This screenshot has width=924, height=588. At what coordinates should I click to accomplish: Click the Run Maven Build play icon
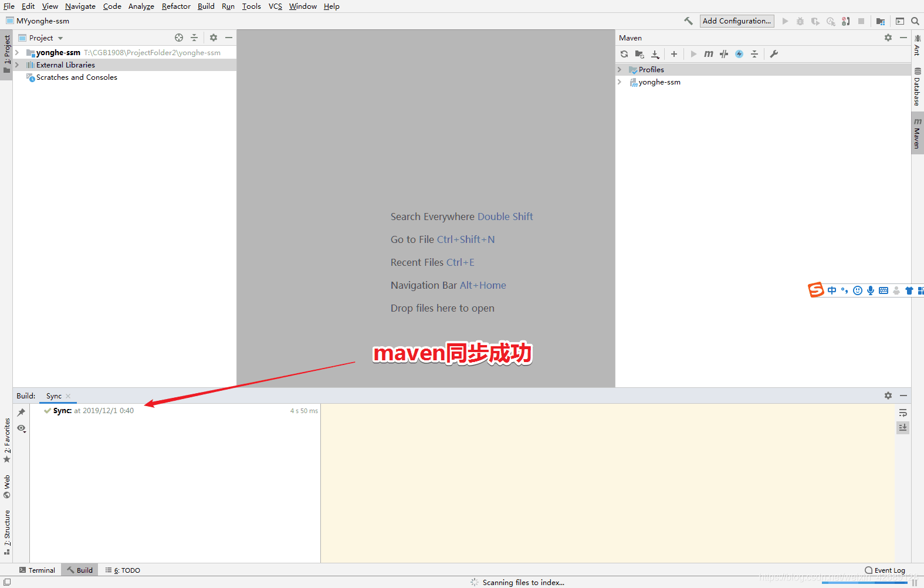pyautogui.click(x=693, y=54)
